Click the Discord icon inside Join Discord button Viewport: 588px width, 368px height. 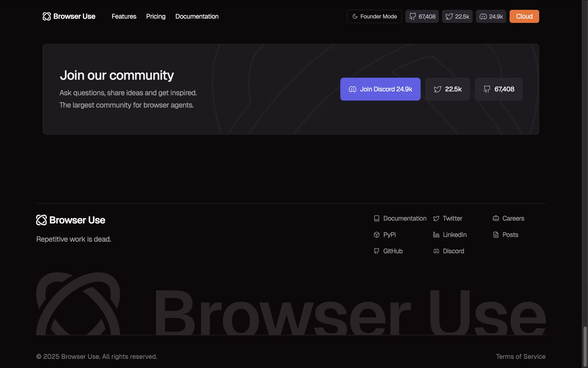click(x=353, y=89)
